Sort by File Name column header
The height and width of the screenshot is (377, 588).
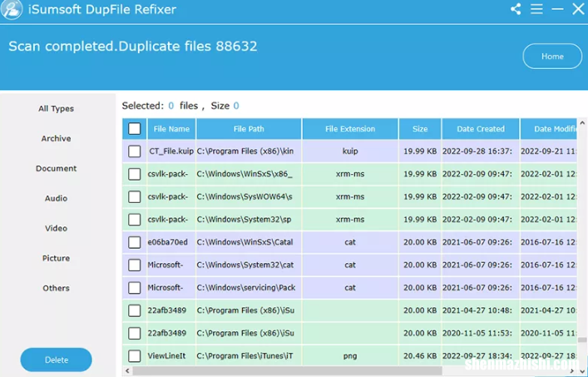click(171, 129)
